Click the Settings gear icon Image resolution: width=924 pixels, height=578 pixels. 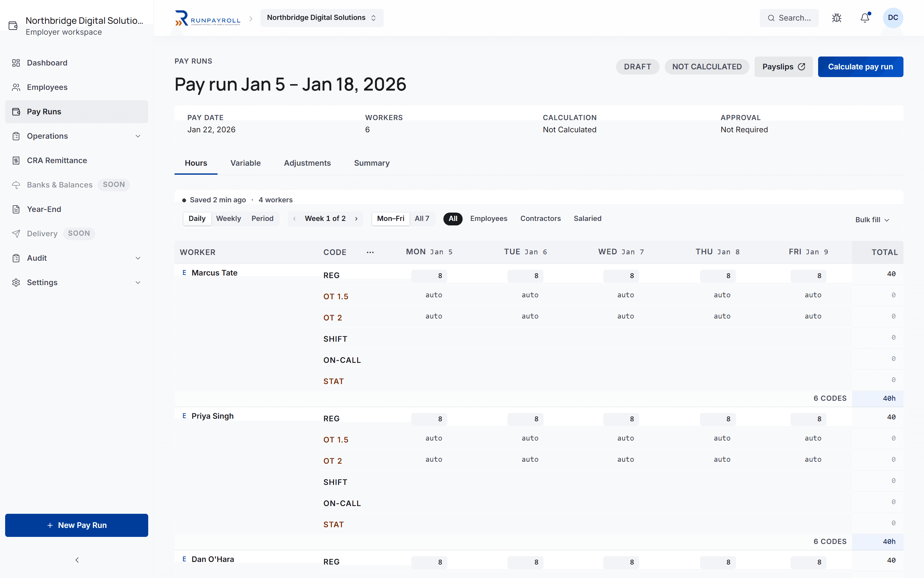[16, 283]
